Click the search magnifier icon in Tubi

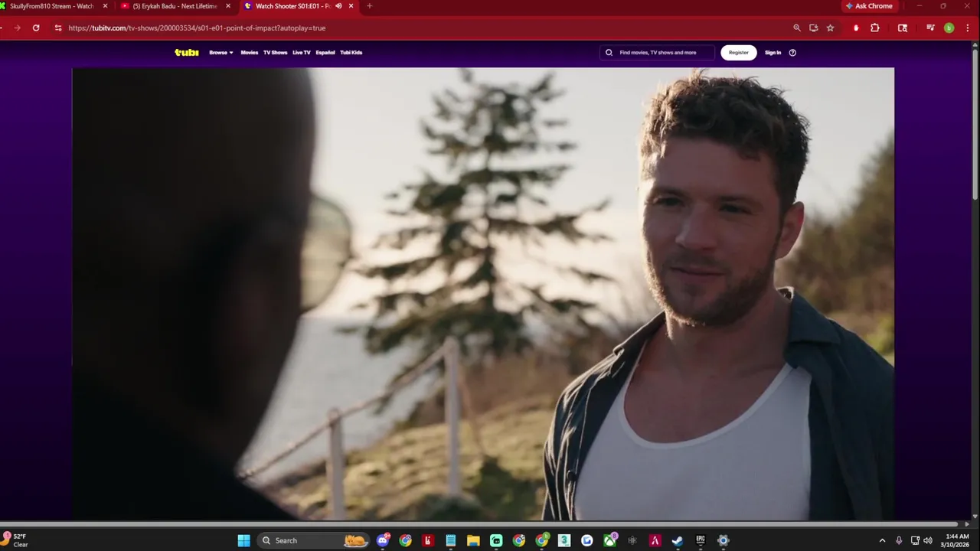609,53
